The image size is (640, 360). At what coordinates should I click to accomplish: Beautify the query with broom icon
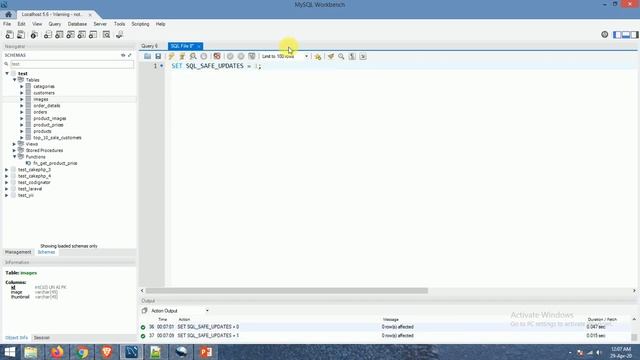pyautogui.click(x=331, y=56)
